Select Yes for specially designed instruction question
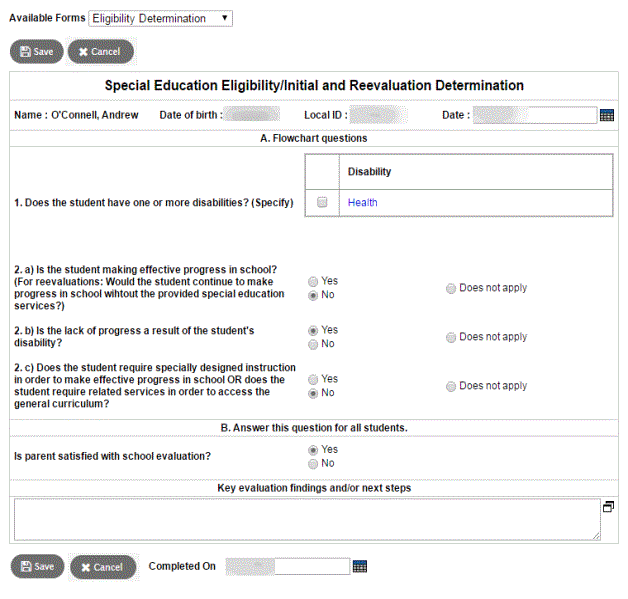628x599 pixels. (315, 379)
